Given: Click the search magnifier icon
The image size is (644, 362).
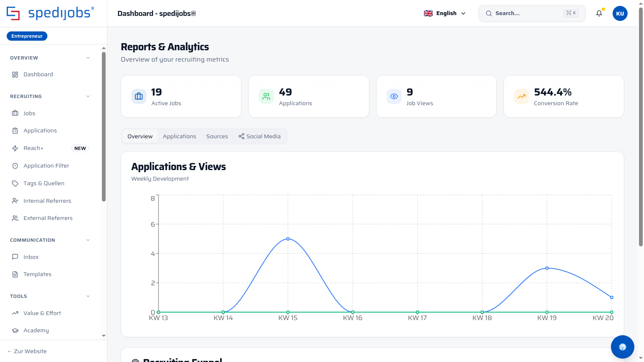Looking at the screenshot, I should click(489, 13).
